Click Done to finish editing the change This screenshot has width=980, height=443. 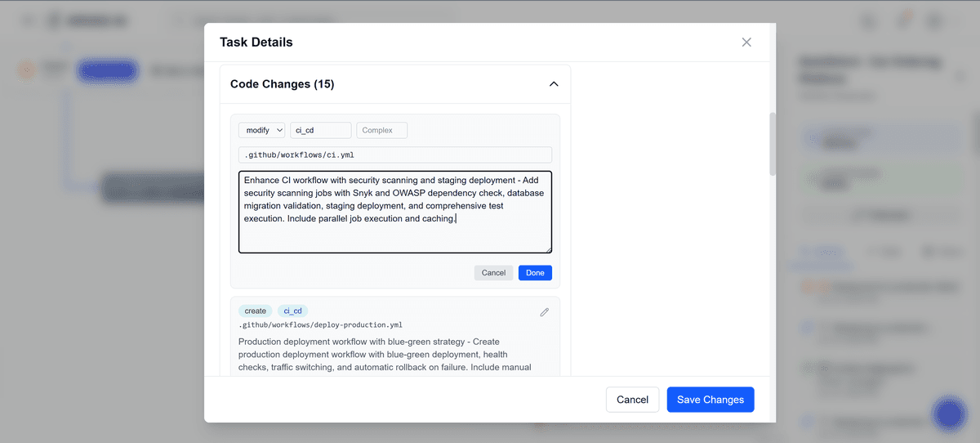tap(535, 273)
